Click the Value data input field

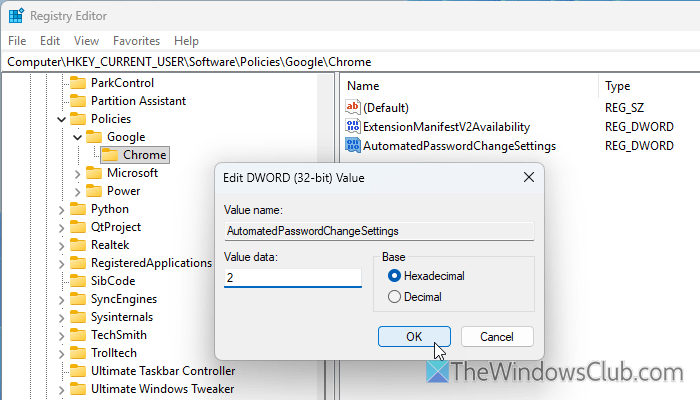293,278
